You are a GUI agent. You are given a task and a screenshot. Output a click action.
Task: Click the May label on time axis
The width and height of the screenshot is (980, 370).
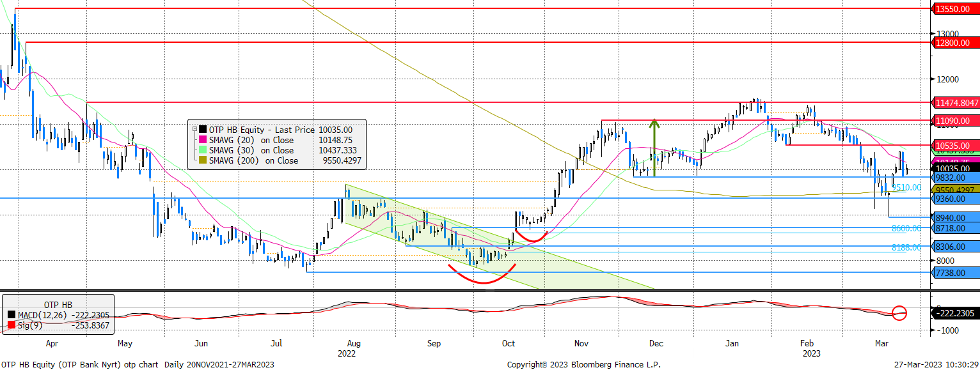125,343
